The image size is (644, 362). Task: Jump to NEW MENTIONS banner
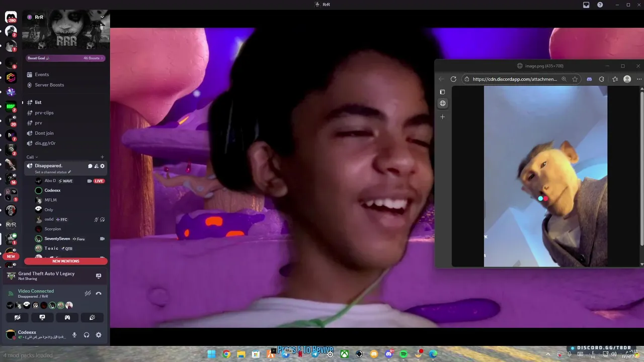click(66, 261)
